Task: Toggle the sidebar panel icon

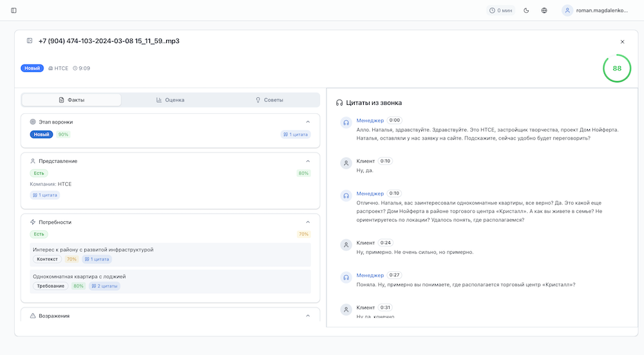Action: pyautogui.click(x=14, y=10)
